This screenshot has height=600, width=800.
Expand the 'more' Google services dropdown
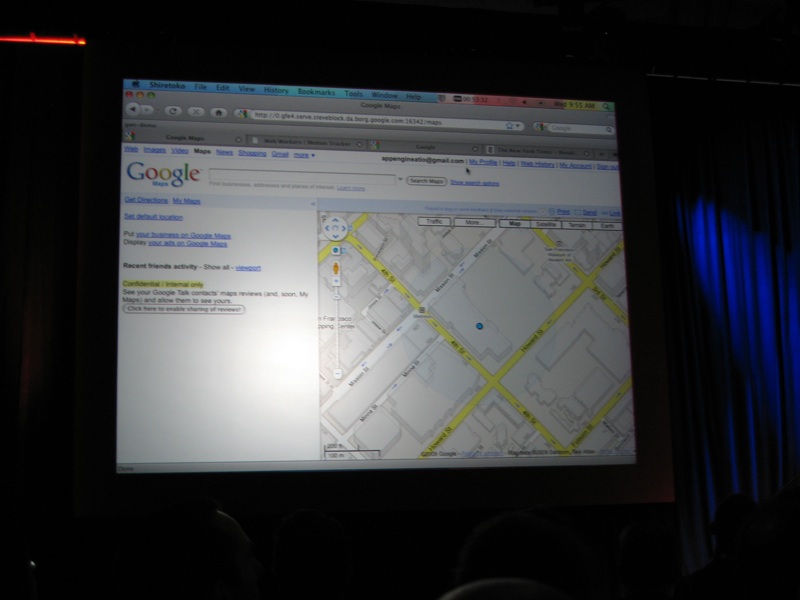coord(304,155)
